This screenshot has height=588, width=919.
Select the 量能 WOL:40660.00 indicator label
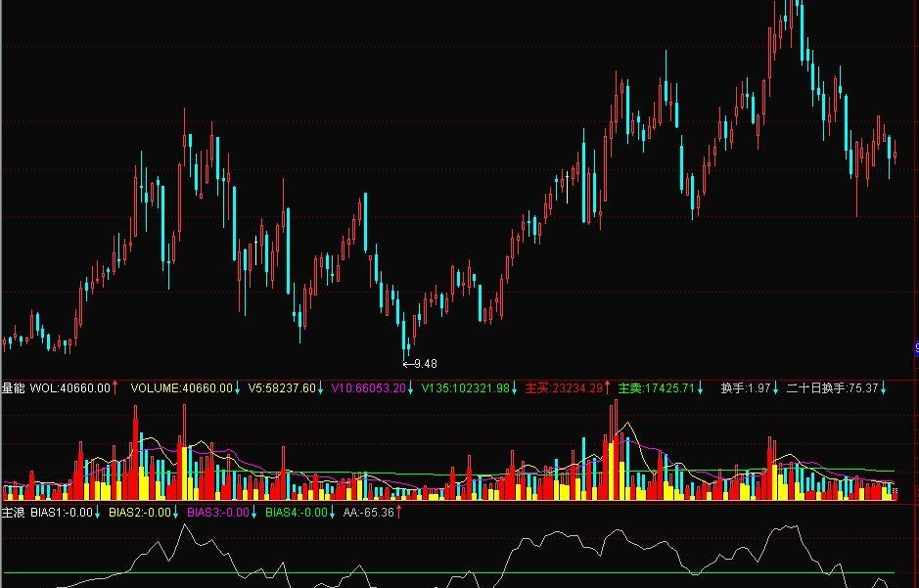56,387
